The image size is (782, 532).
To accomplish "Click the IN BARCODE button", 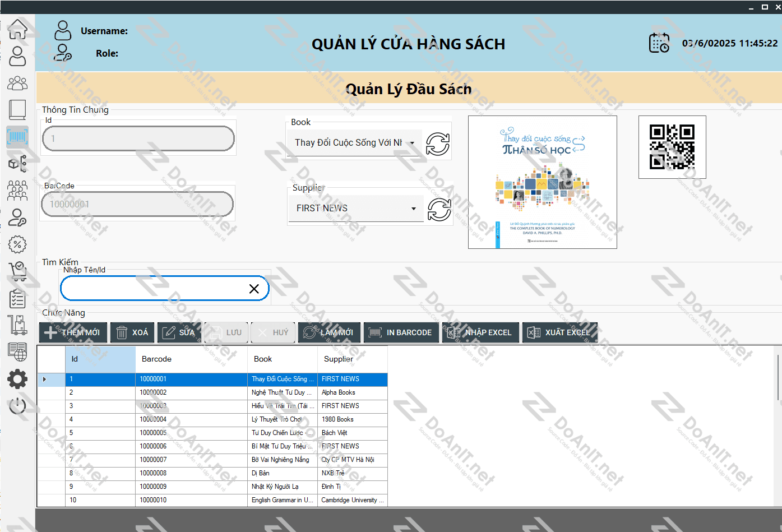I will (401, 332).
